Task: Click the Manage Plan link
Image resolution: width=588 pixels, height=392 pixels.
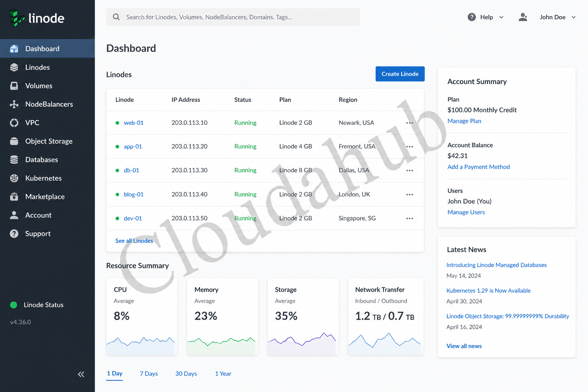Action: pos(464,121)
